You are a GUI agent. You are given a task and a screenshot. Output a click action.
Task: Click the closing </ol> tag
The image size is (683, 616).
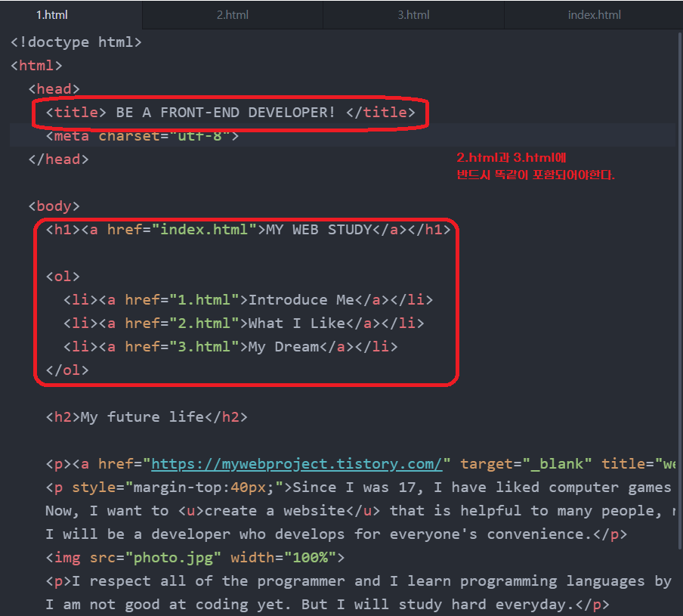coord(67,370)
